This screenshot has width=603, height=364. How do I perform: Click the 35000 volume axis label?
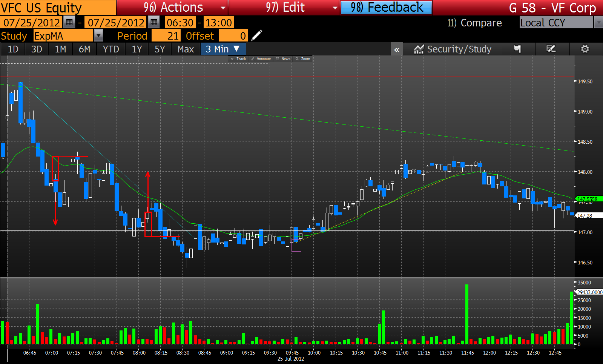pyautogui.click(x=584, y=283)
